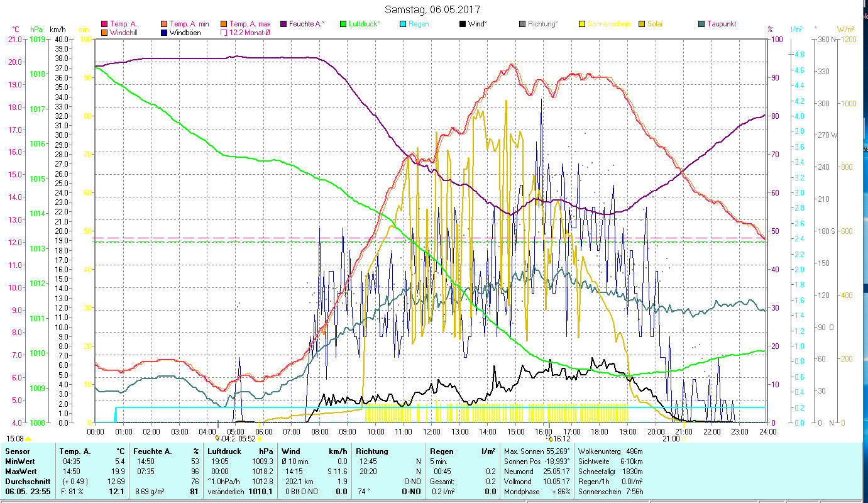Click the Vollmond 10.05.17 entry
Screen dimensions: 868x503
click(537, 482)
